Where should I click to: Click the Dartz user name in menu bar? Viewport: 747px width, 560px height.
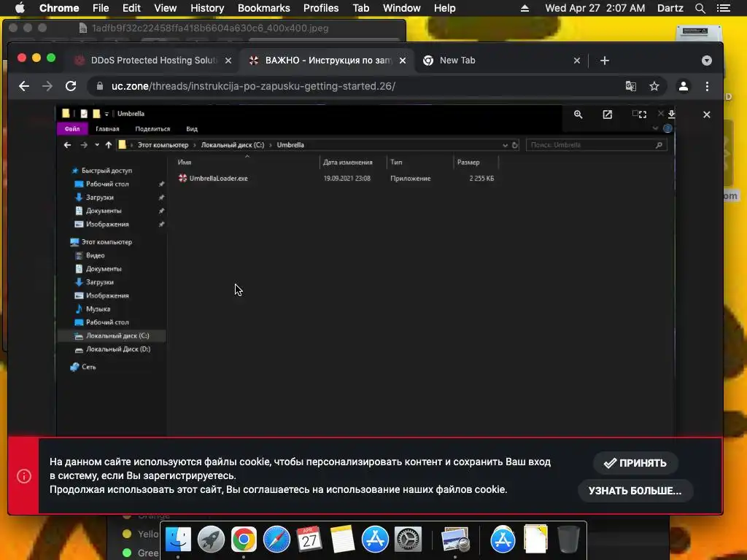pyautogui.click(x=670, y=8)
